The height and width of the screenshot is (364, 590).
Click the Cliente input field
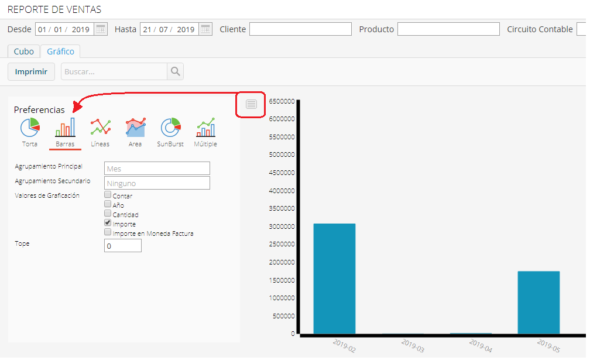301,29
